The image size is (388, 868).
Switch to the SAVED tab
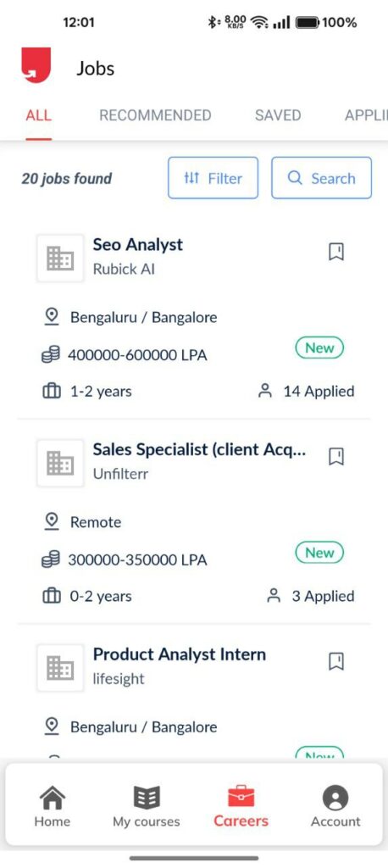[x=278, y=115]
